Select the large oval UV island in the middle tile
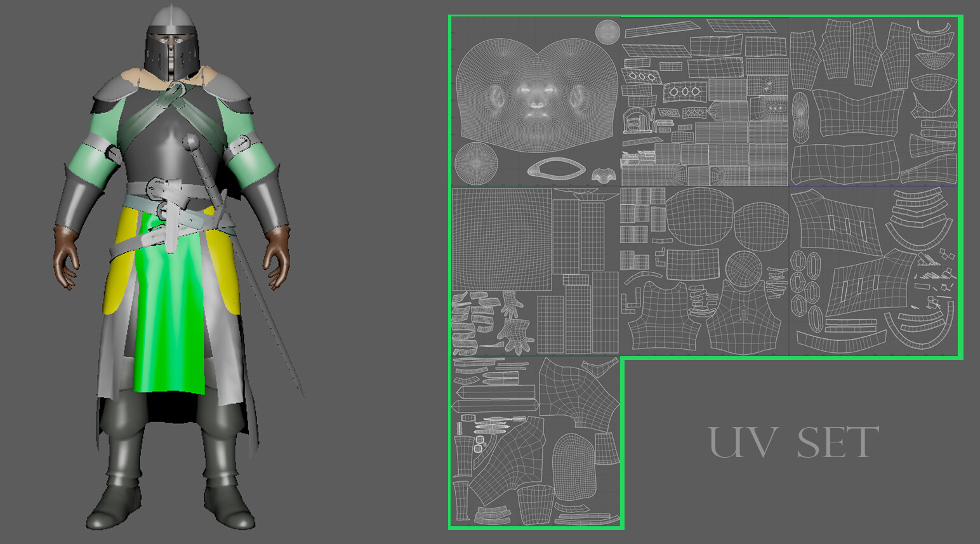Image resolution: width=980 pixels, height=544 pixels. coord(698,215)
